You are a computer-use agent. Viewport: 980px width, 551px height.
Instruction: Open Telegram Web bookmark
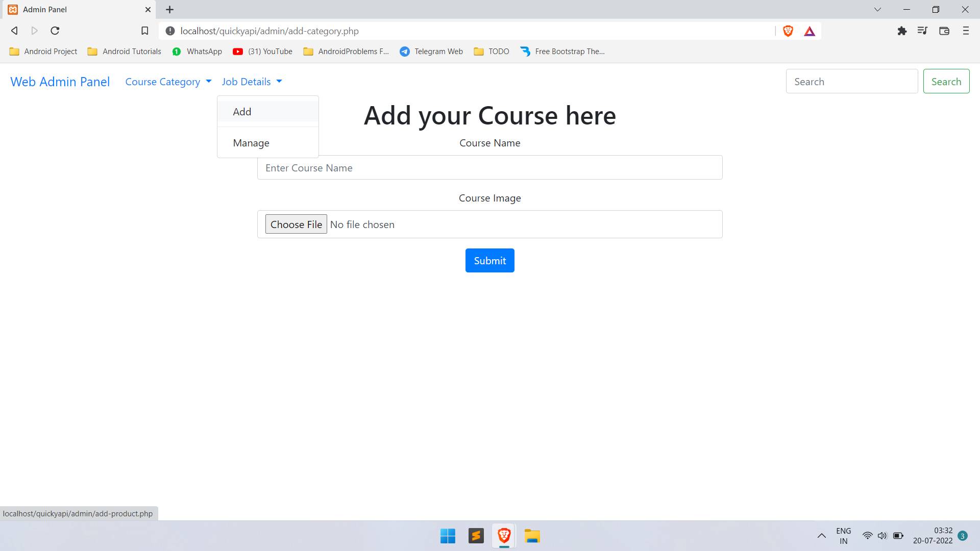coord(431,52)
